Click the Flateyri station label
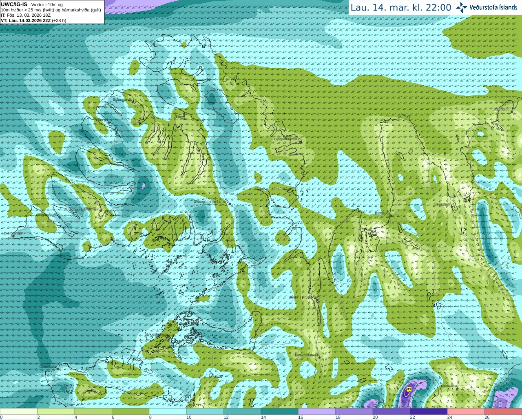Viewport: 522px width, 420px height. click(x=102, y=119)
